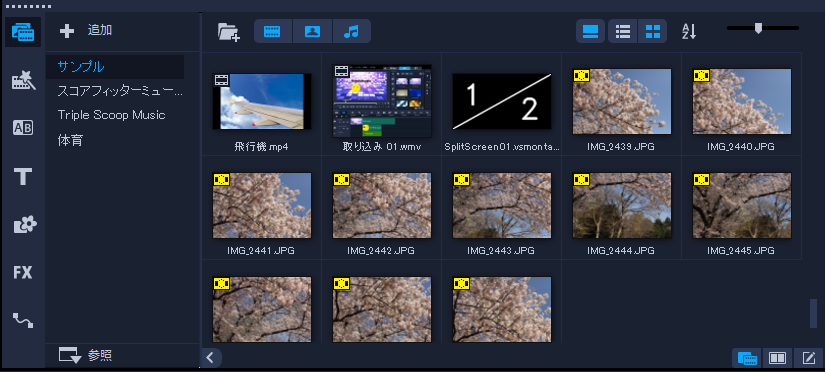Toggle showing videos in library
Screen dimensions: 826x372
[x=273, y=31]
